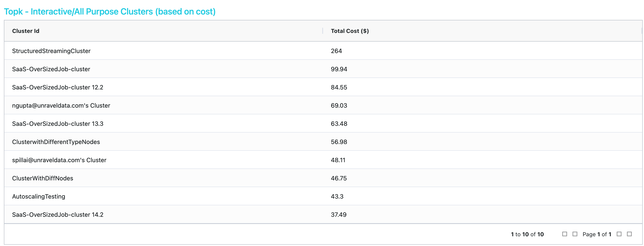Sort by Total Cost ($) column
Screen dimensions: 644x246
tap(350, 31)
